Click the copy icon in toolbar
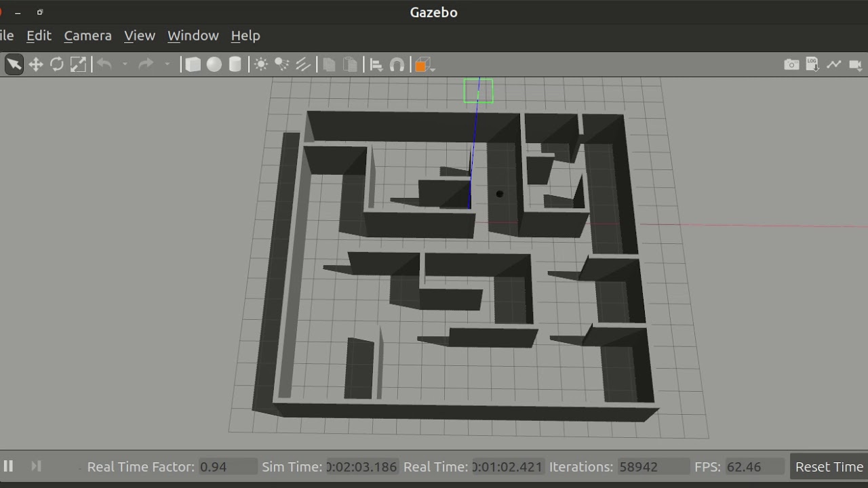Screen dimensions: 868x488 point(329,64)
